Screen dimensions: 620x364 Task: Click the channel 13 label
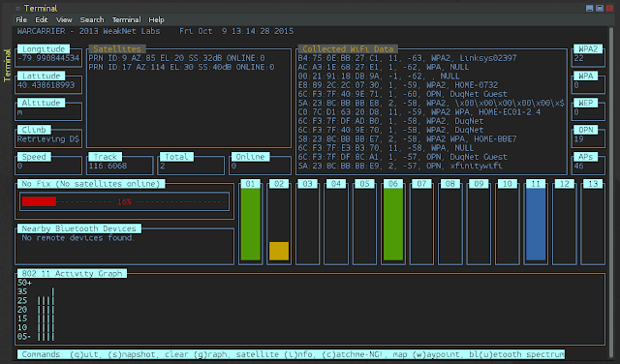coord(593,184)
